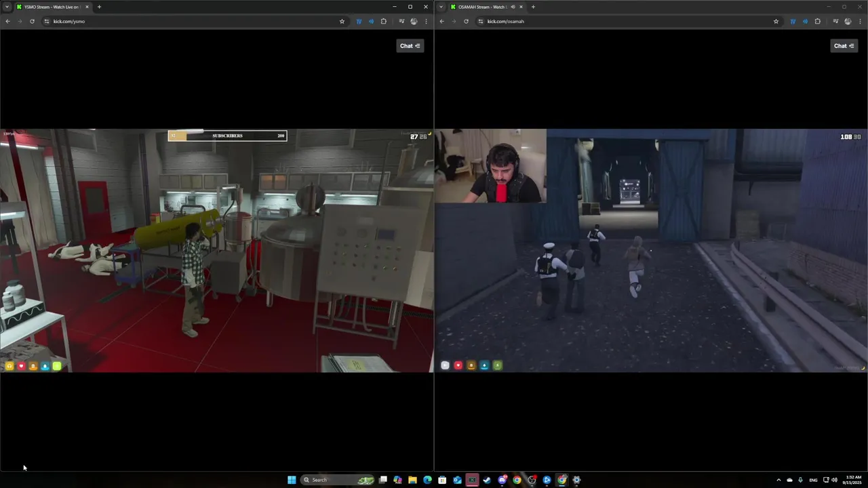Show hidden system tray icons
This screenshot has width=868, height=488.
[778, 480]
